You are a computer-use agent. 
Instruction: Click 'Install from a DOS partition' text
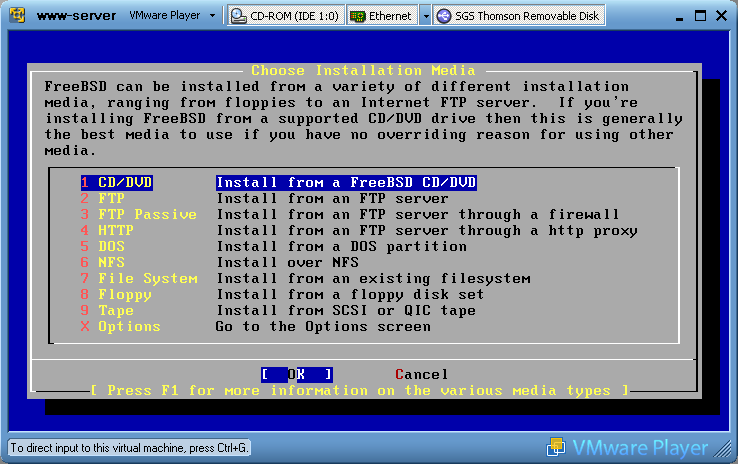(342, 246)
